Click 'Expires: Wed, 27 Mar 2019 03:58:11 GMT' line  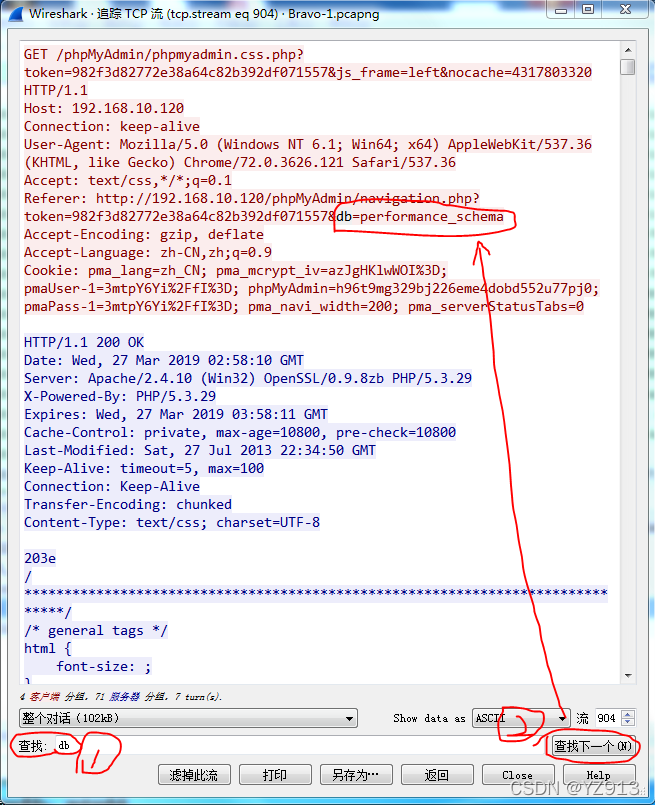(x=176, y=414)
